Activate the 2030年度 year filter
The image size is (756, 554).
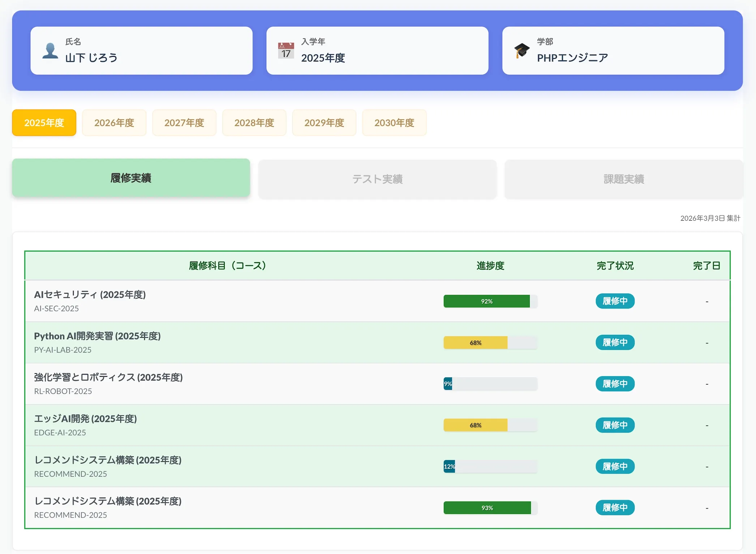tap(394, 123)
